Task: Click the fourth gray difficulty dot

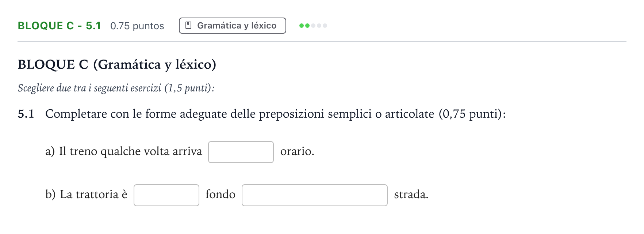Action: pyautogui.click(x=319, y=26)
